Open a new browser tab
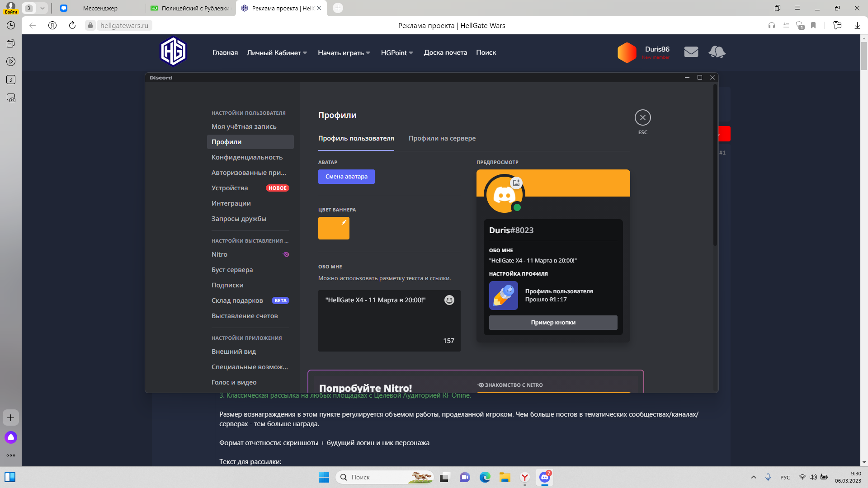 pyautogui.click(x=338, y=8)
